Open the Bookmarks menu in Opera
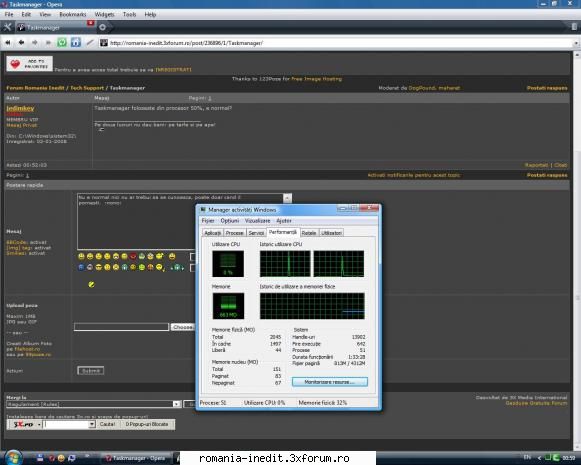This screenshot has height=465, width=581. click(x=73, y=14)
